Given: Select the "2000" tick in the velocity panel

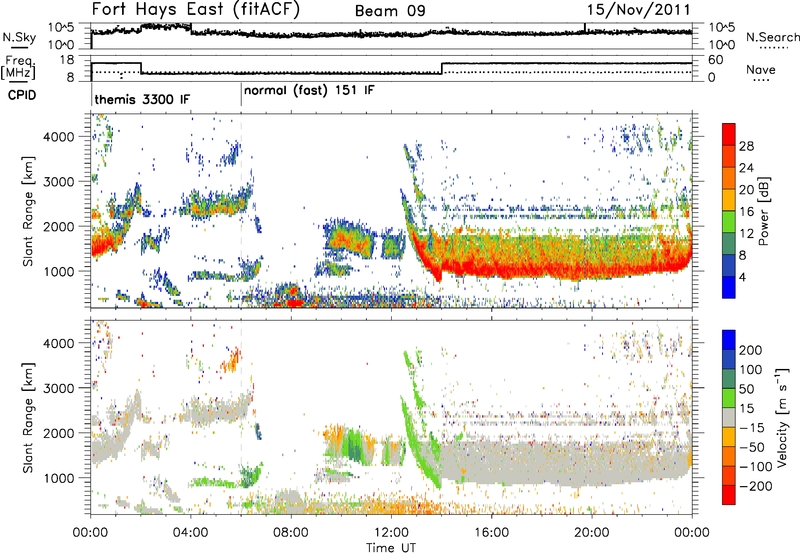Looking at the screenshot, I should 58,433.
